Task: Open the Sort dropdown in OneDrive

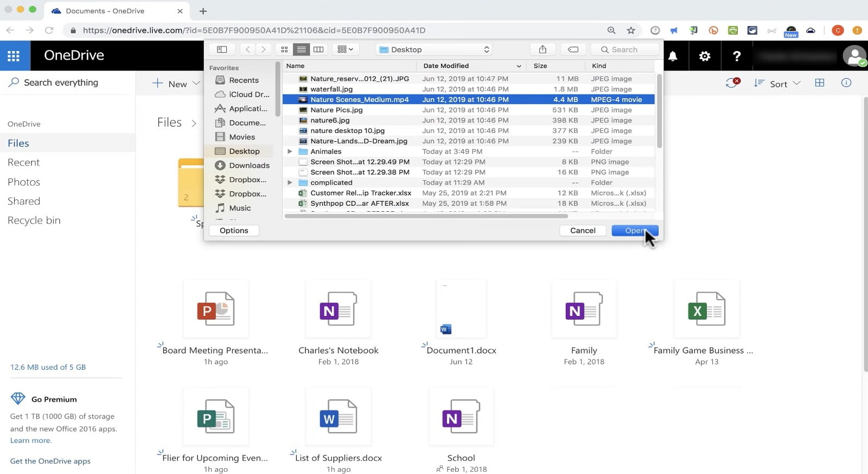Action: [777, 83]
